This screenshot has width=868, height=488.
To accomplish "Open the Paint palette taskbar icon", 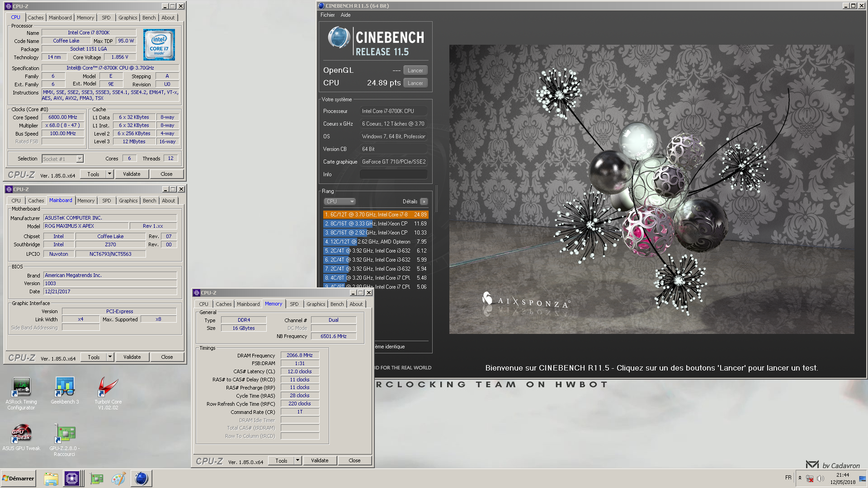I will [x=119, y=479].
